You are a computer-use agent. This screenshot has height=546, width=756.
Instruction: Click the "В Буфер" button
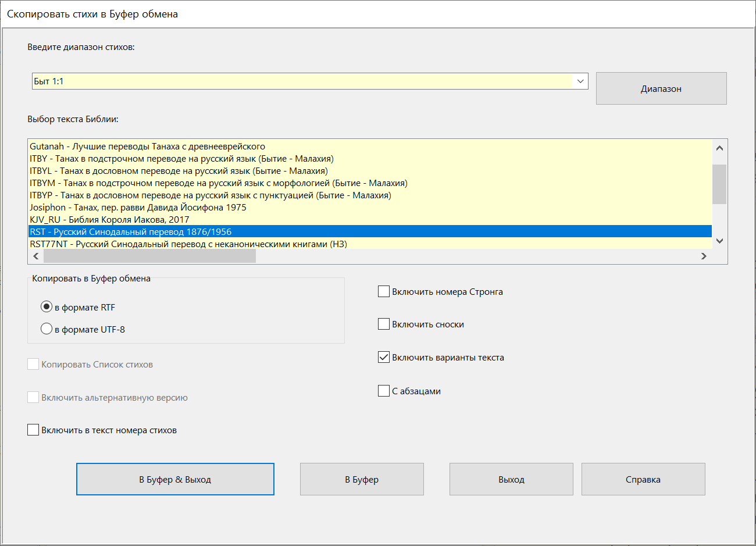point(362,479)
